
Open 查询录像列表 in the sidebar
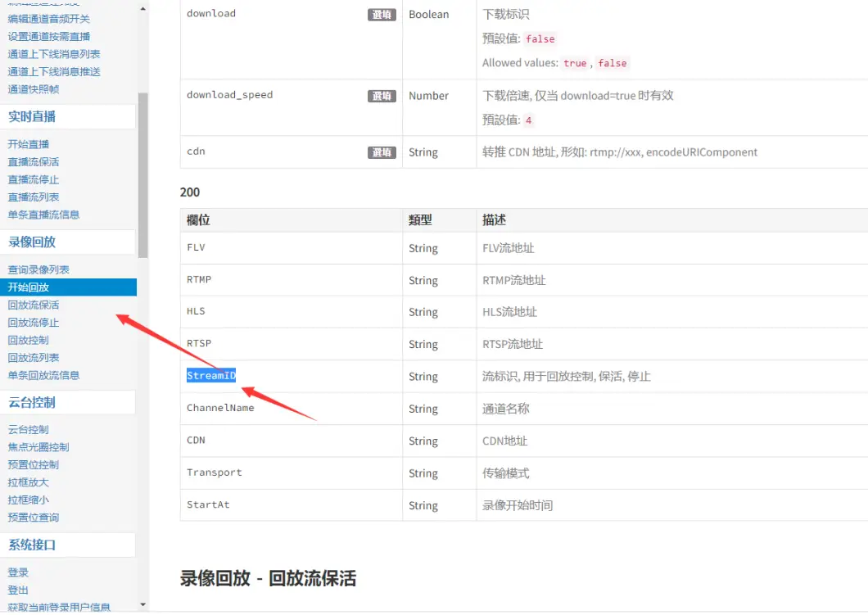pyautogui.click(x=38, y=269)
